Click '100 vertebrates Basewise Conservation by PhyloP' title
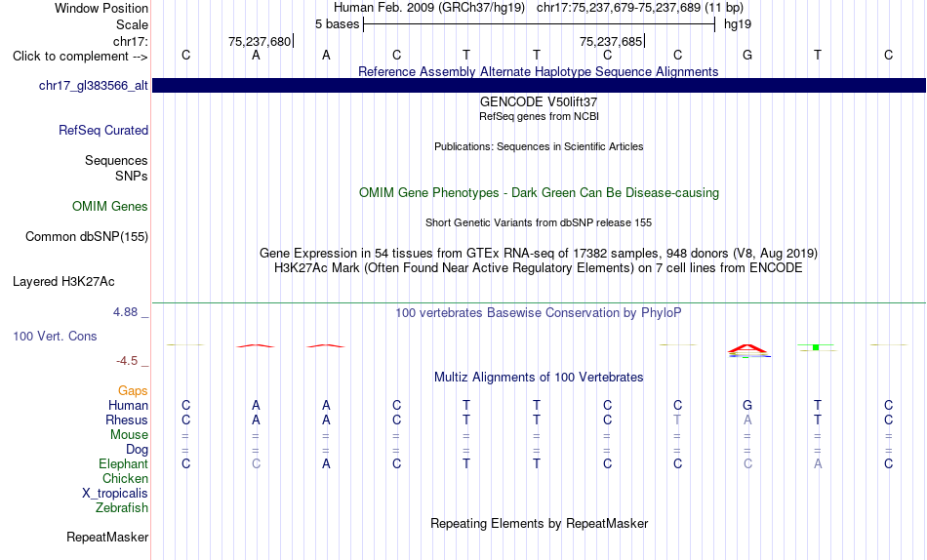 point(539,313)
